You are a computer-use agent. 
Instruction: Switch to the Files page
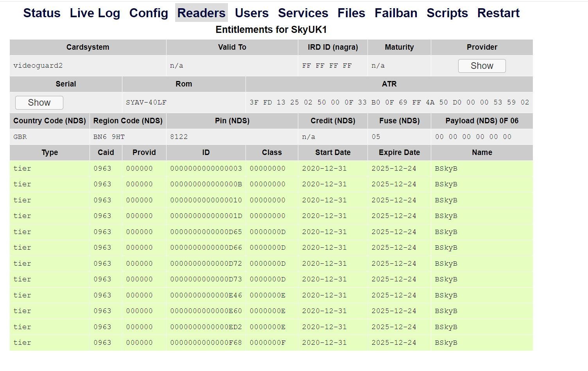click(351, 13)
